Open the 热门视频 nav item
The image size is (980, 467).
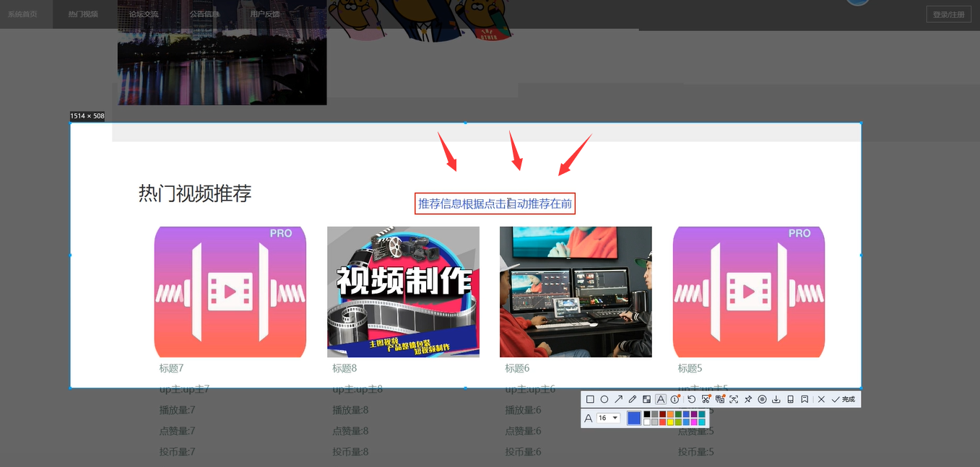tap(83, 14)
